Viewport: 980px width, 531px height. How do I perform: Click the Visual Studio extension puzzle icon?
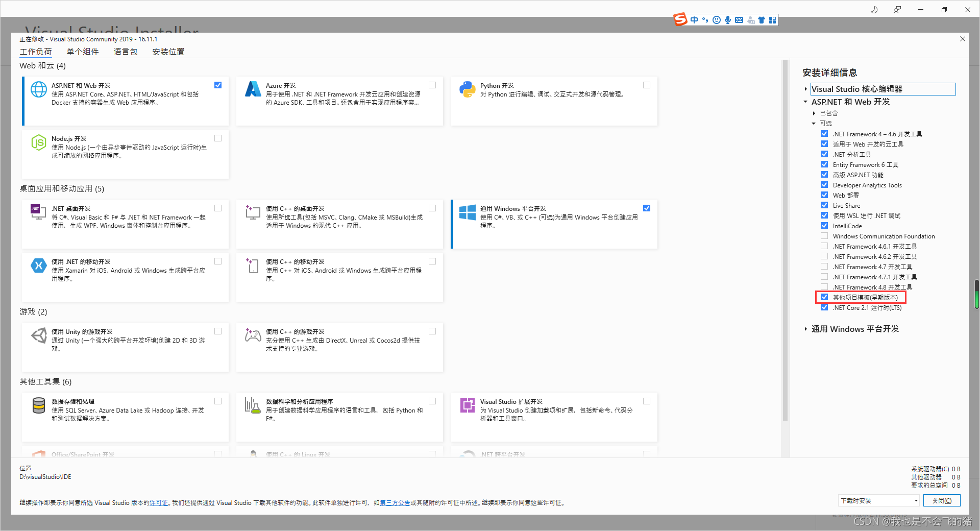[x=468, y=405]
